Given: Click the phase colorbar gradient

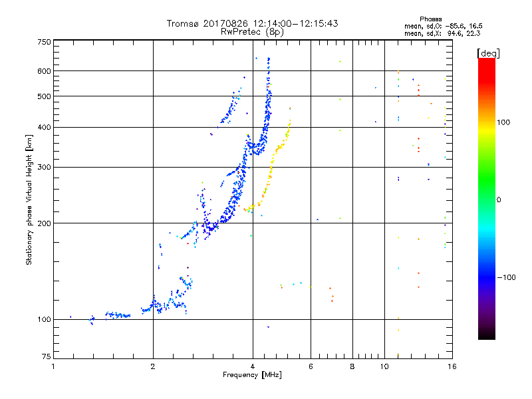Looking at the screenshot, I should pyautogui.click(x=487, y=198).
